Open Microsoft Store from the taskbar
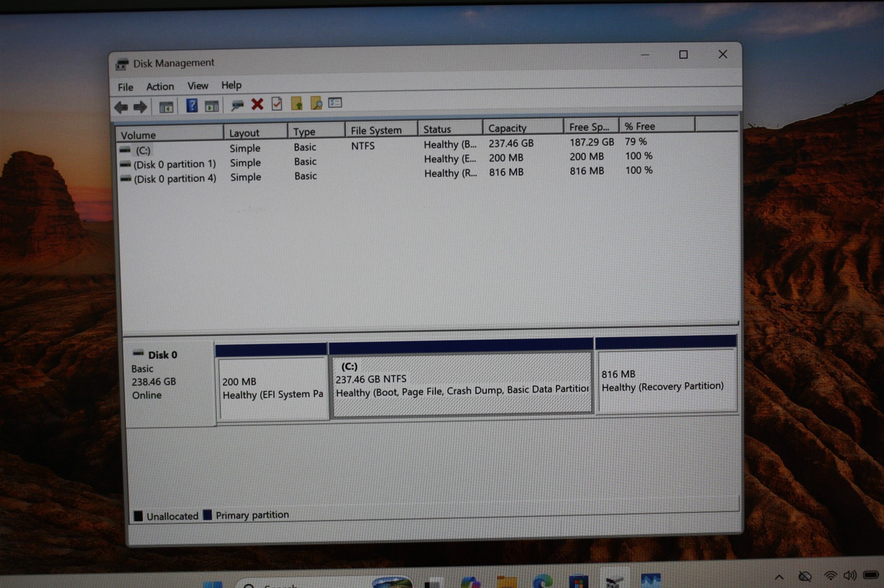Viewport: 884px width, 588px height. pos(578,581)
